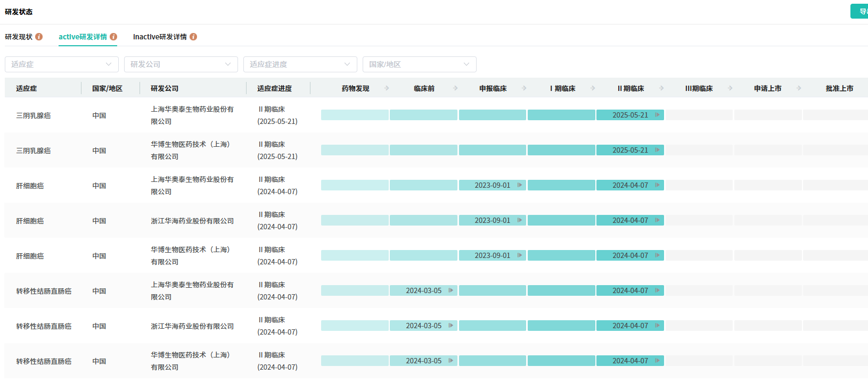
Task: Click play arrow on first row 2025-05-21 bar
Action: pos(658,115)
